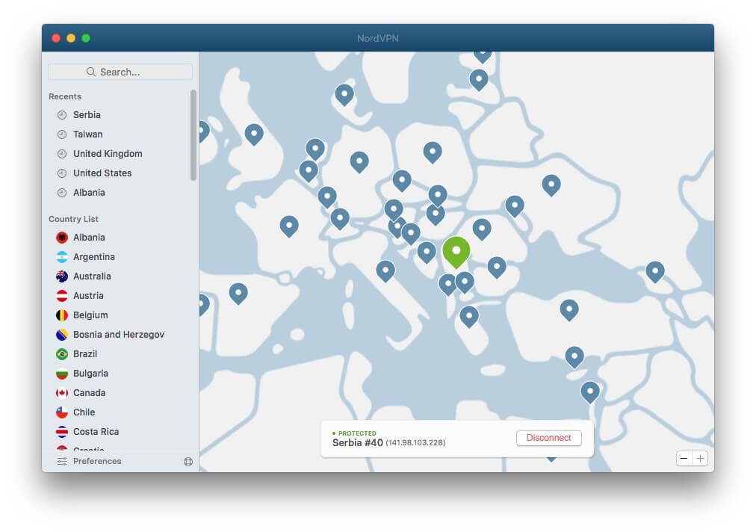The image size is (756, 532).
Task: Click the clock icon beside Serbia in Recents
Action: tap(62, 115)
